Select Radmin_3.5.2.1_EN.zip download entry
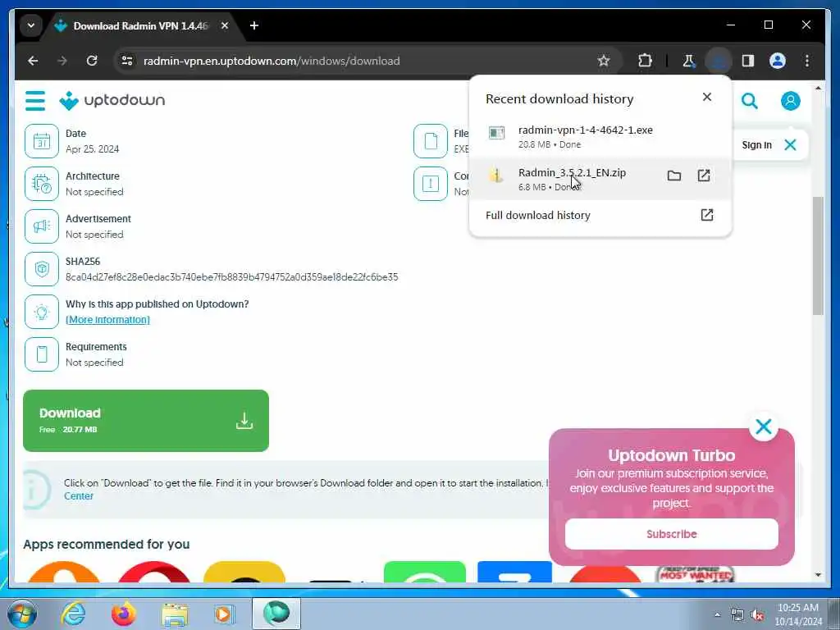Viewport: 840px width, 630px height. click(x=600, y=179)
